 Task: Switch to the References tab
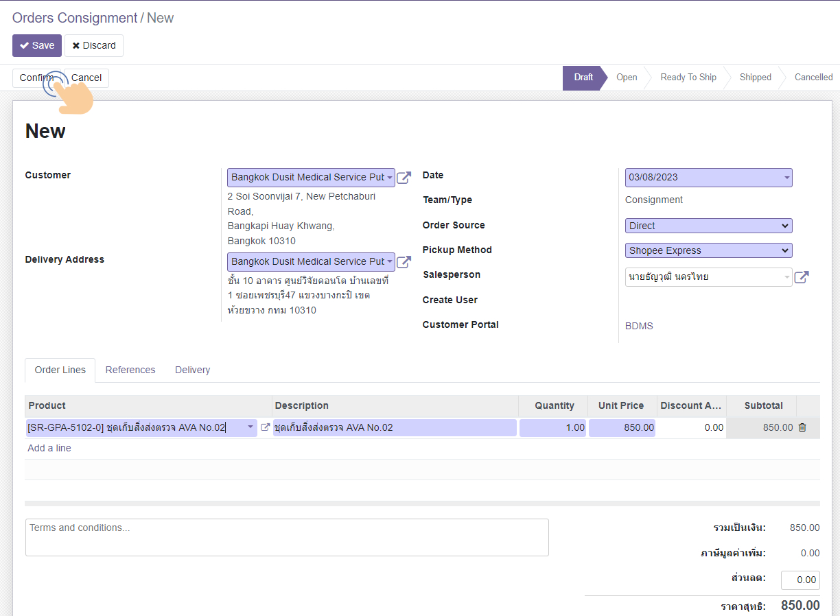tap(130, 370)
